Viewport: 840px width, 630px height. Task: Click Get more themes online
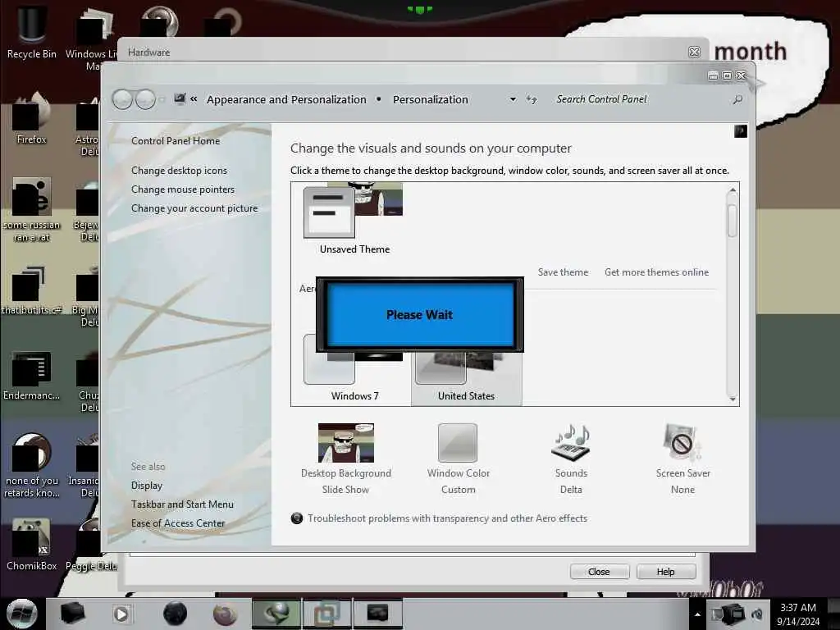coord(657,272)
